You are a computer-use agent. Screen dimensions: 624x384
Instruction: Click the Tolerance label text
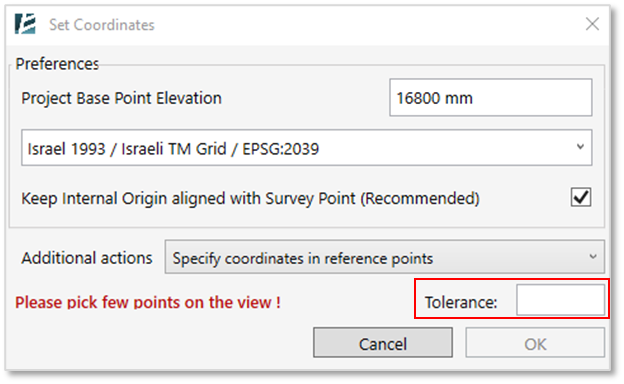(x=461, y=302)
